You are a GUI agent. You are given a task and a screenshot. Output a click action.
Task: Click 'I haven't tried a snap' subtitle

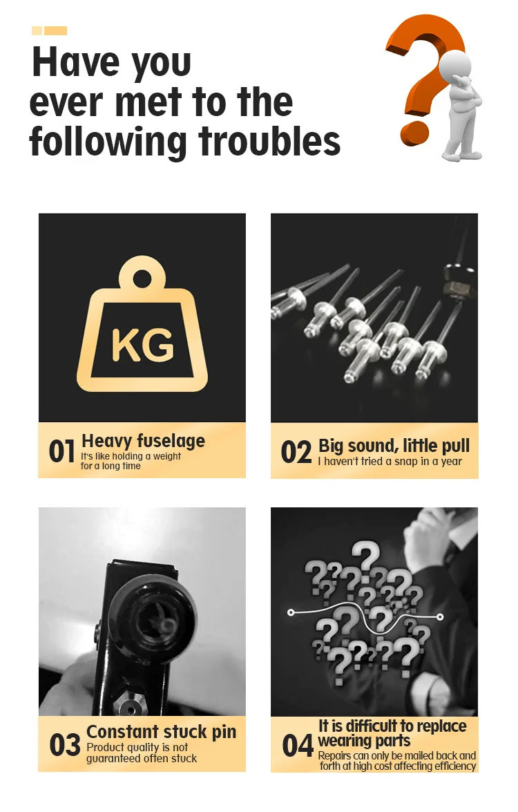390,462
